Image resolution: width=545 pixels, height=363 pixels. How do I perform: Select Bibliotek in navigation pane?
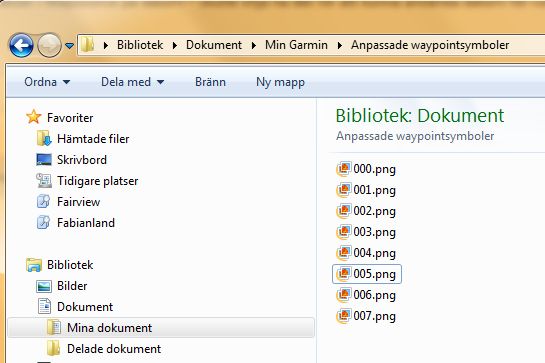[70, 265]
